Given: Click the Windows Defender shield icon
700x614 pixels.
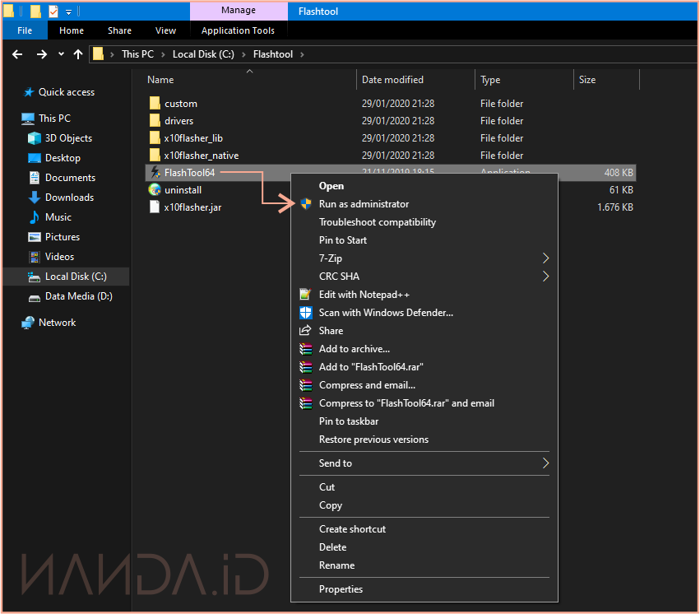Looking at the screenshot, I should pyautogui.click(x=305, y=313).
